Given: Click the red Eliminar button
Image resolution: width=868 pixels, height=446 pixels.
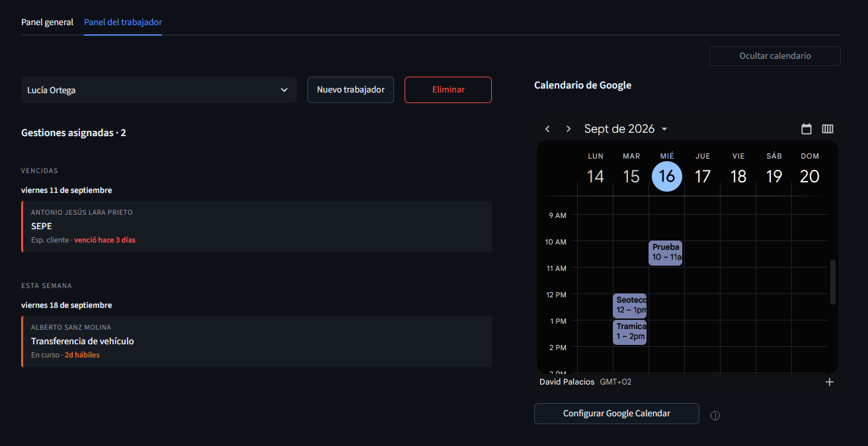Looking at the screenshot, I should click(448, 90).
